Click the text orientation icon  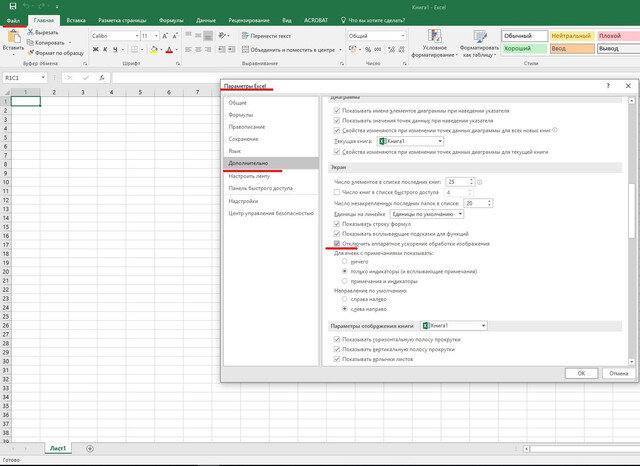[222, 36]
